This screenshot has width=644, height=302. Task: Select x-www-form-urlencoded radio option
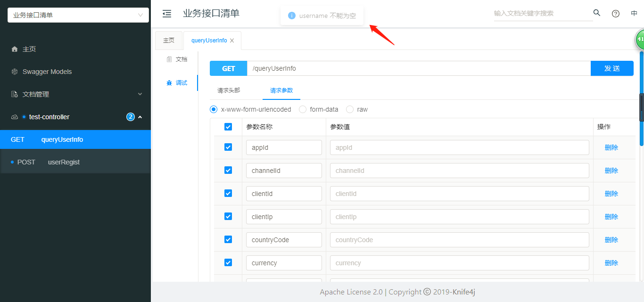[214, 109]
